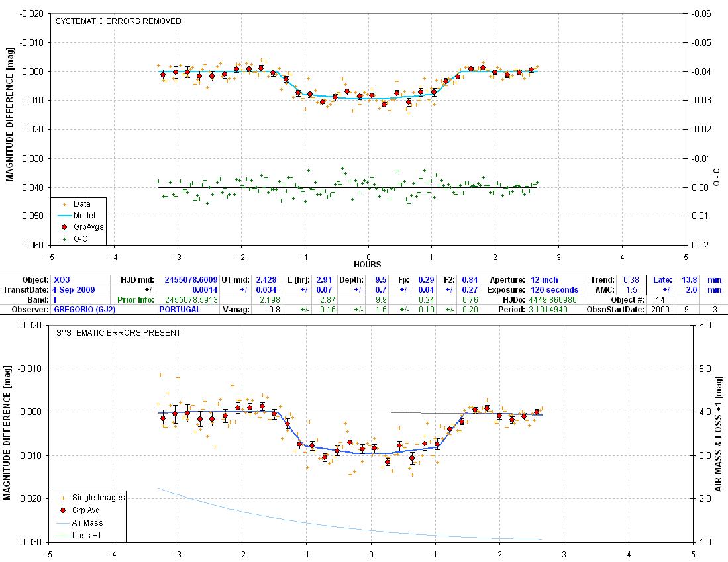Click the SYSTEMATIC ERRORS REMOVED chart title
The image size is (728, 562).
[x=119, y=21]
